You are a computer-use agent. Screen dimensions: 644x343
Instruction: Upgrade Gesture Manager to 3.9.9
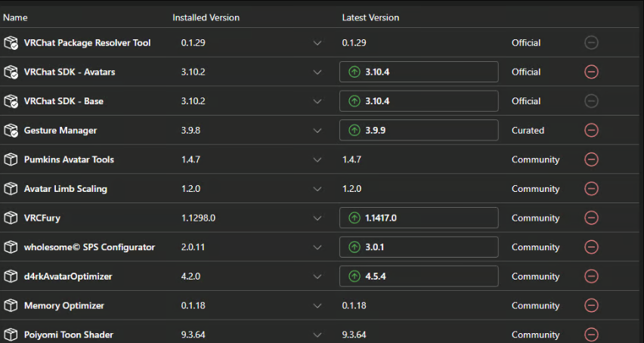pyautogui.click(x=419, y=131)
